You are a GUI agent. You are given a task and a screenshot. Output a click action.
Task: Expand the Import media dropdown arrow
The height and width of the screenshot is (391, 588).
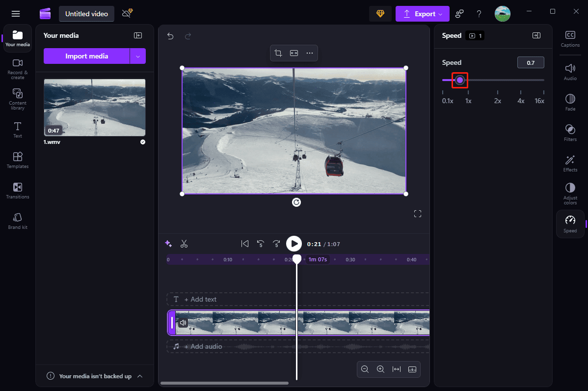[x=138, y=56]
